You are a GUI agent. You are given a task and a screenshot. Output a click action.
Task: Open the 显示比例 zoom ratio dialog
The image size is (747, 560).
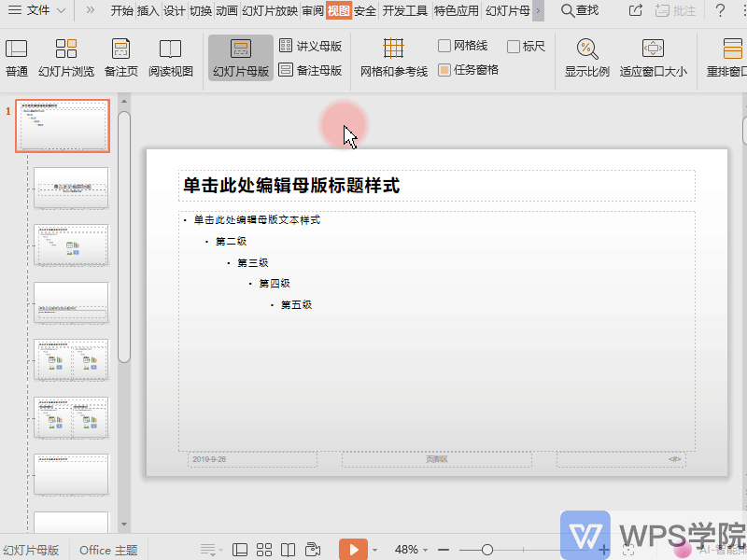point(586,57)
